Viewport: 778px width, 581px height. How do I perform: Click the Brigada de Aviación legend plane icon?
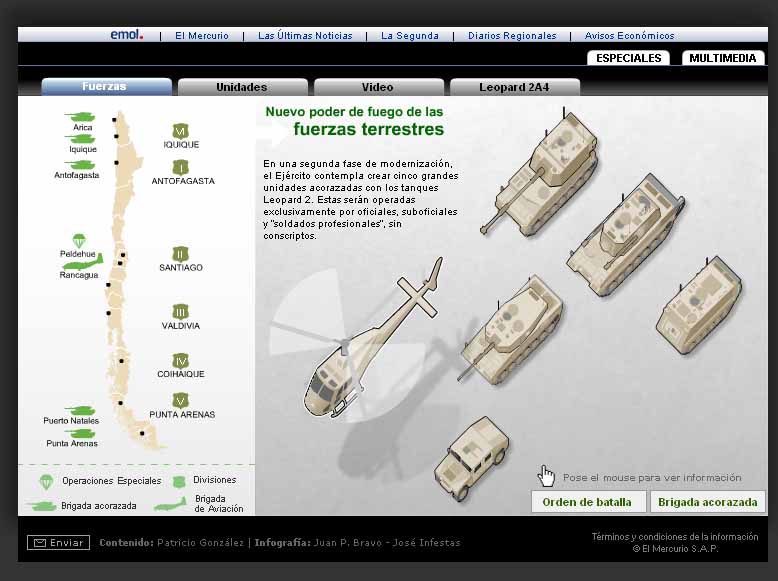coord(171,504)
